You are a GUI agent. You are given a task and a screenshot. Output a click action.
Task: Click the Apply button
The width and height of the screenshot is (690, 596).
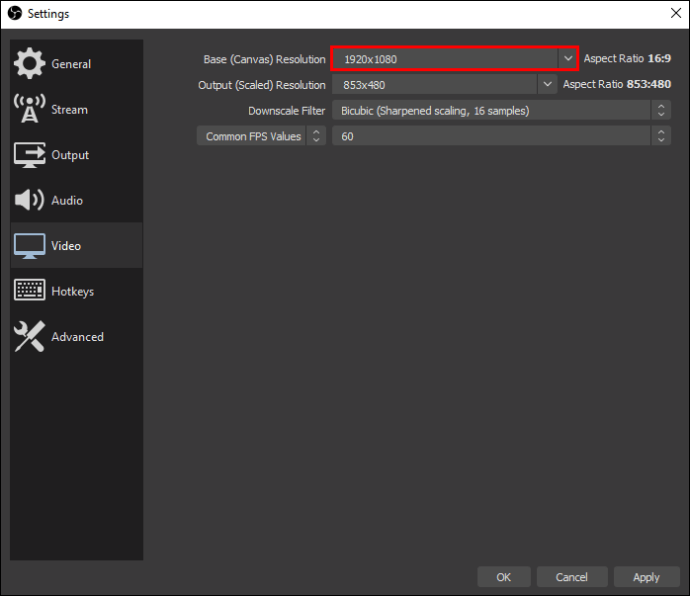pos(646,577)
